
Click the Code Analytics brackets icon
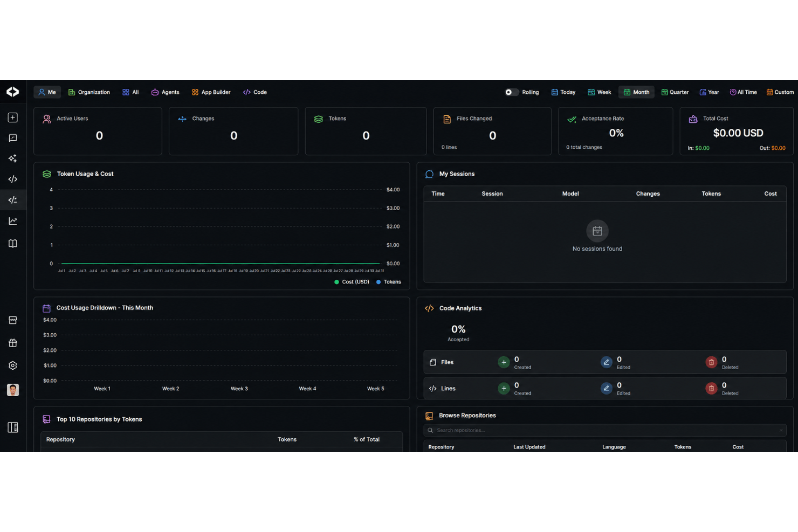[429, 308]
